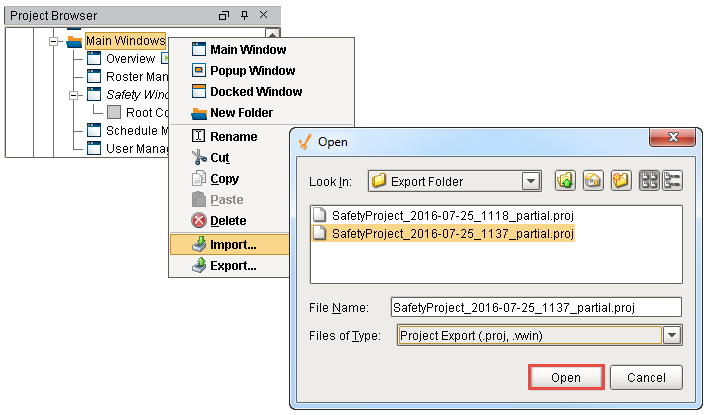706x415 pixels.
Task: Pin the Project Browser panel
Action: [244, 16]
